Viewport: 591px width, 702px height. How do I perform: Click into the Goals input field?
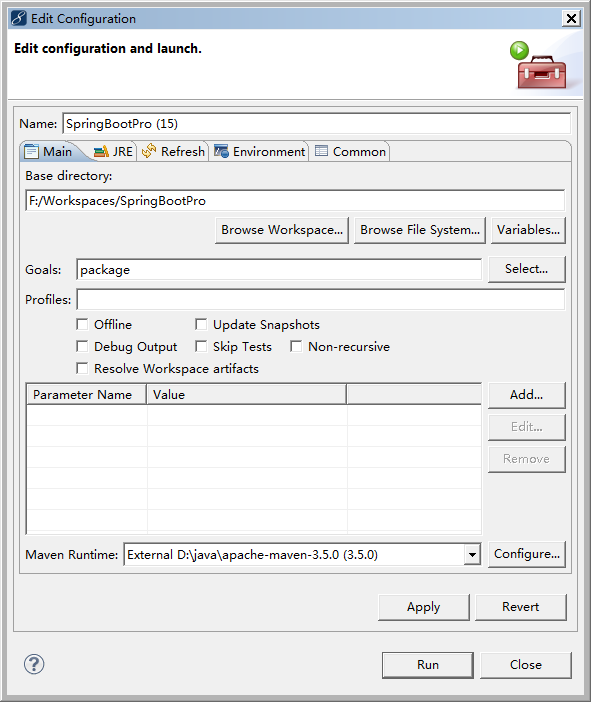(279, 270)
